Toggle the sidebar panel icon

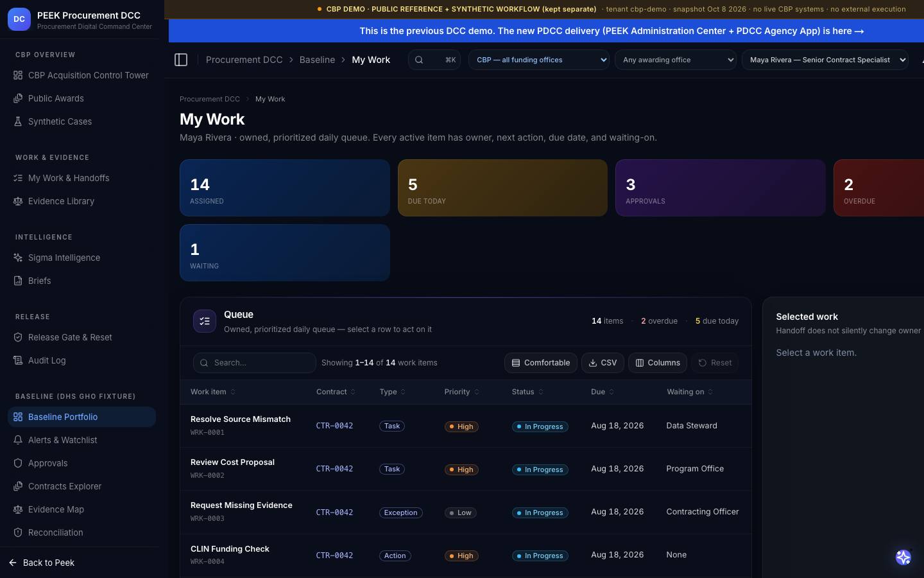click(x=181, y=60)
